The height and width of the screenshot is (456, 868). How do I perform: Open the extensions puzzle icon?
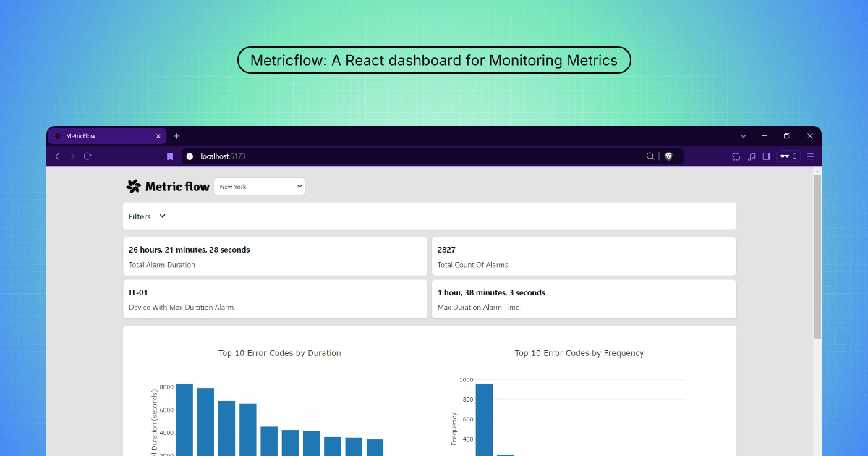point(736,156)
